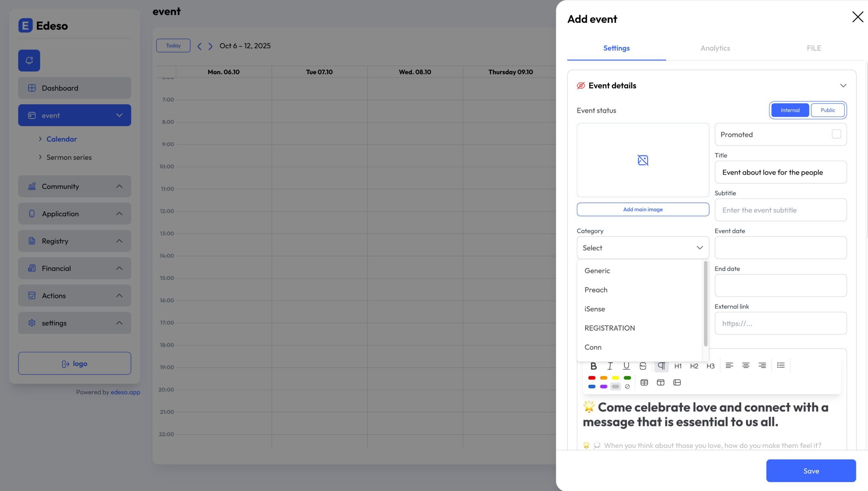Click the Add main image button
The image size is (868, 491).
tap(642, 209)
